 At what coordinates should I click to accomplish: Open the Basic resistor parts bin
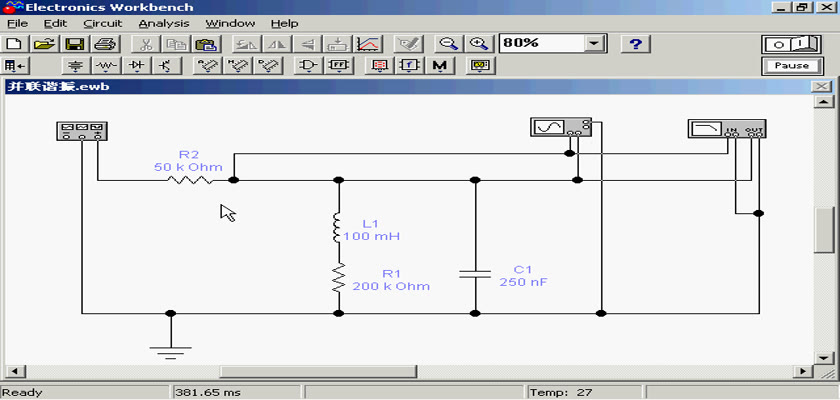coord(107,66)
